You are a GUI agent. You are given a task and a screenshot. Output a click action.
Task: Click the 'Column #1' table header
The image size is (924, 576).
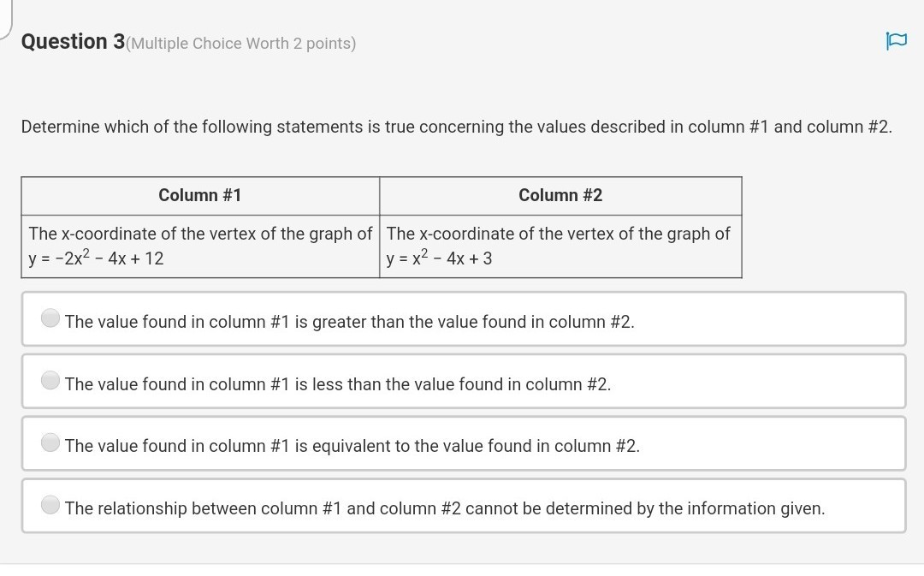click(200, 195)
